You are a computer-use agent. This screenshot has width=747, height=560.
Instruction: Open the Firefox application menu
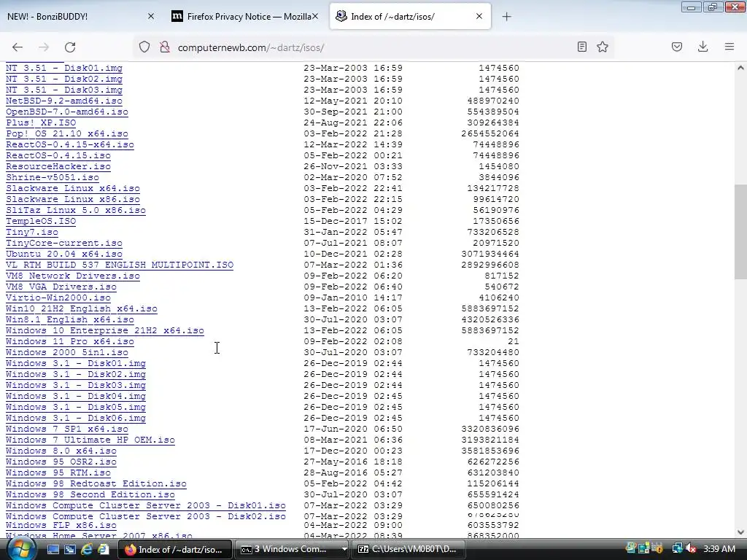pos(729,47)
